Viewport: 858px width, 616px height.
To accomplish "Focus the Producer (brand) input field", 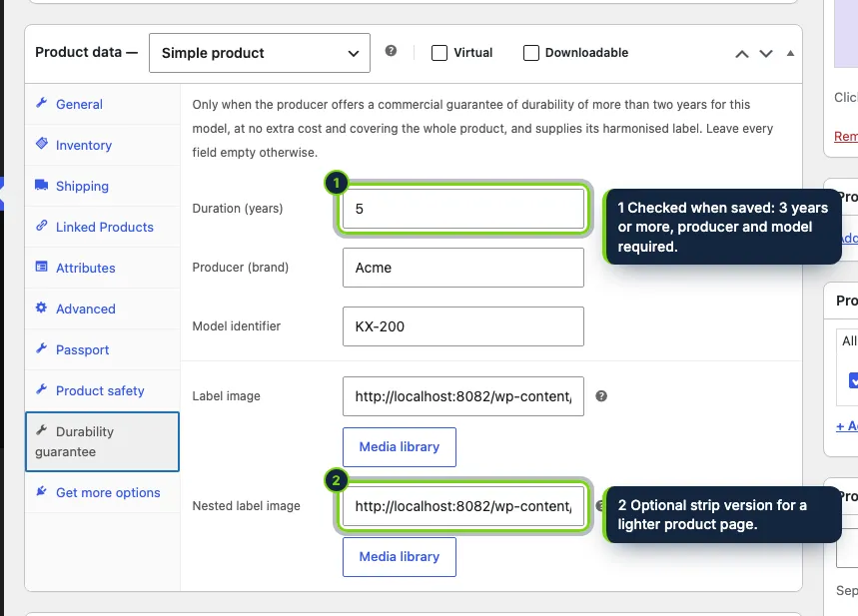I will 463,268.
